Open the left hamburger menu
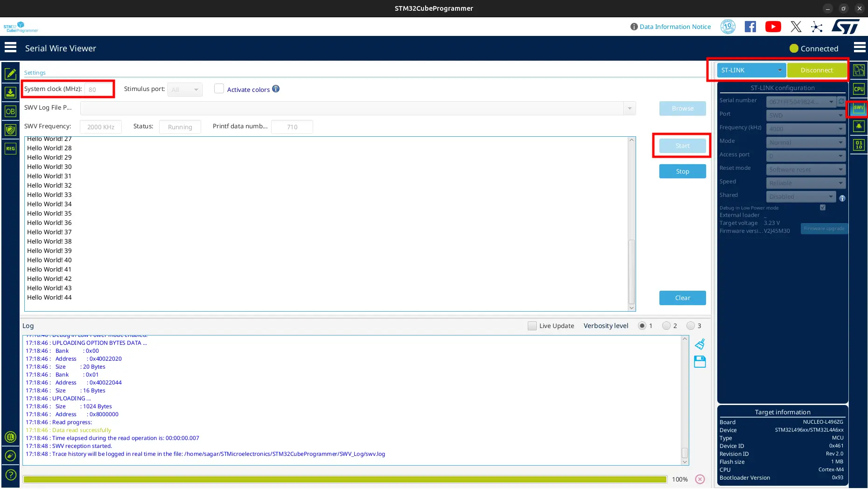 10,48
